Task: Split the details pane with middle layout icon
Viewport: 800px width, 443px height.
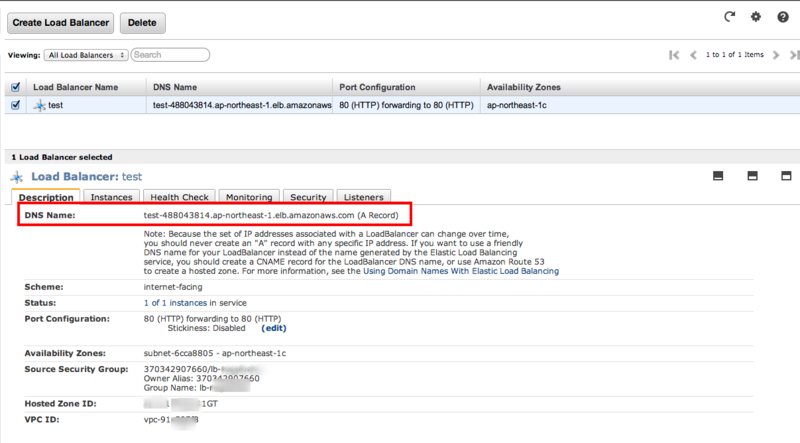Action: pyautogui.click(x=752, y=176)
